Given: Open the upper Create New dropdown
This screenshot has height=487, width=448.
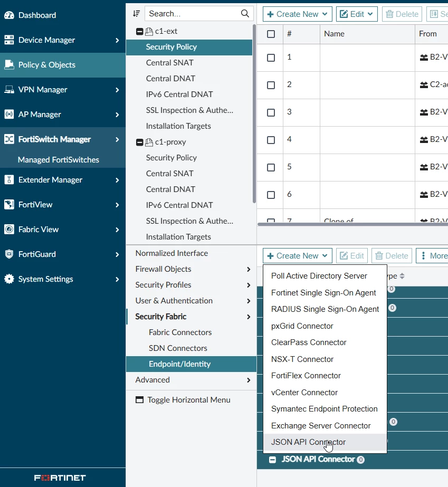Looking at the screenshot, I should [297, 14].
